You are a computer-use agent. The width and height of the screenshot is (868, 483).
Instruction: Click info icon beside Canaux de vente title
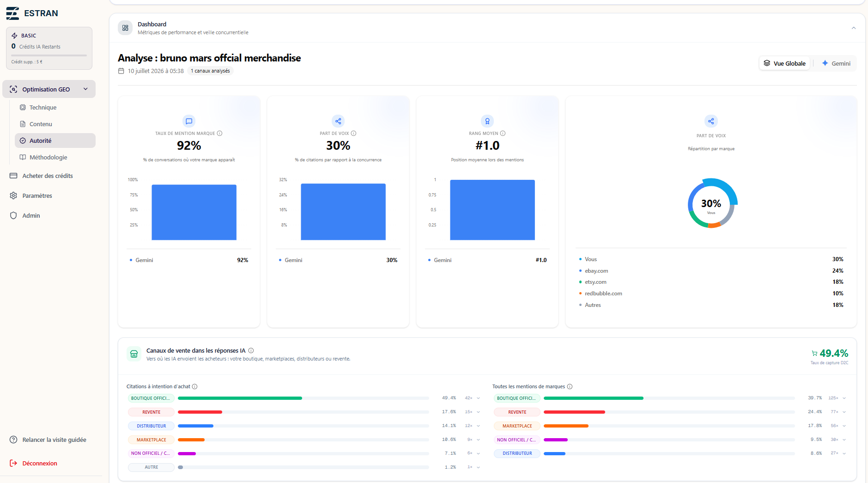[x=251, y=350]
